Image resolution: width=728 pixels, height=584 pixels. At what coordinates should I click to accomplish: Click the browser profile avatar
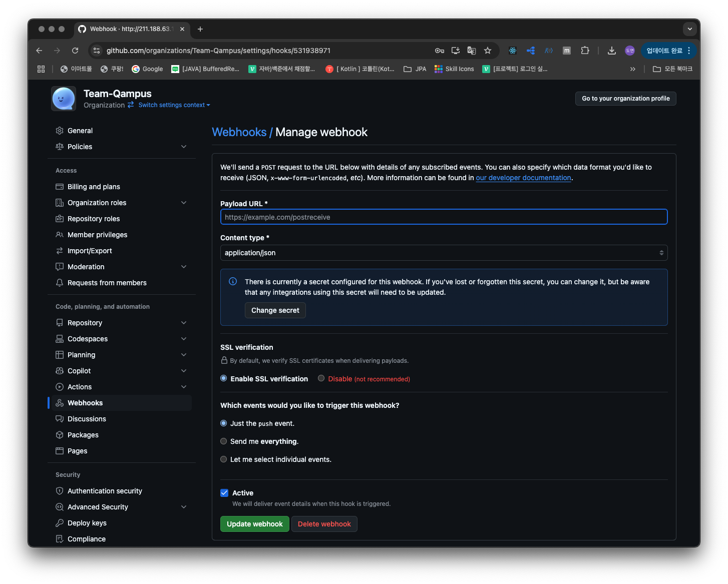630,51
